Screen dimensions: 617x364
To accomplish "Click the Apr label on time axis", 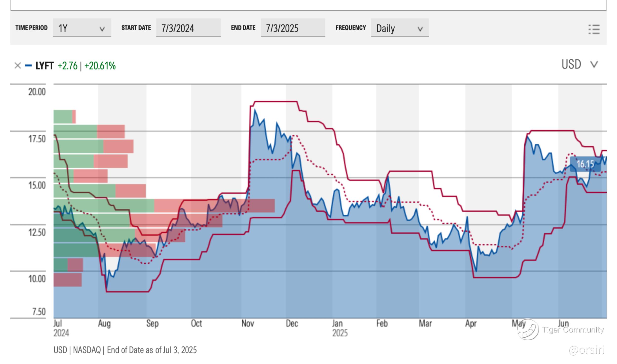I will coord(471,323).
